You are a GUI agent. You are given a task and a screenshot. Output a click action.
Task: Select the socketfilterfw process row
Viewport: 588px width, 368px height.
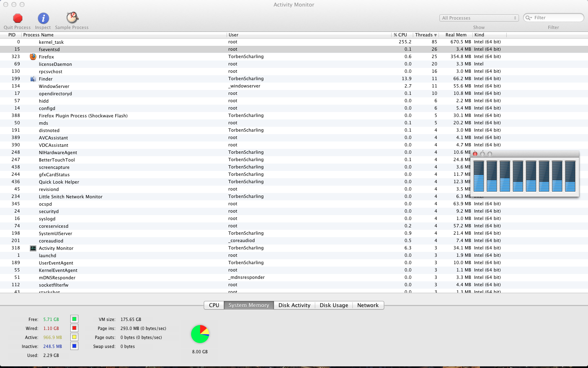pyautogui.click(x=294, y=285)
